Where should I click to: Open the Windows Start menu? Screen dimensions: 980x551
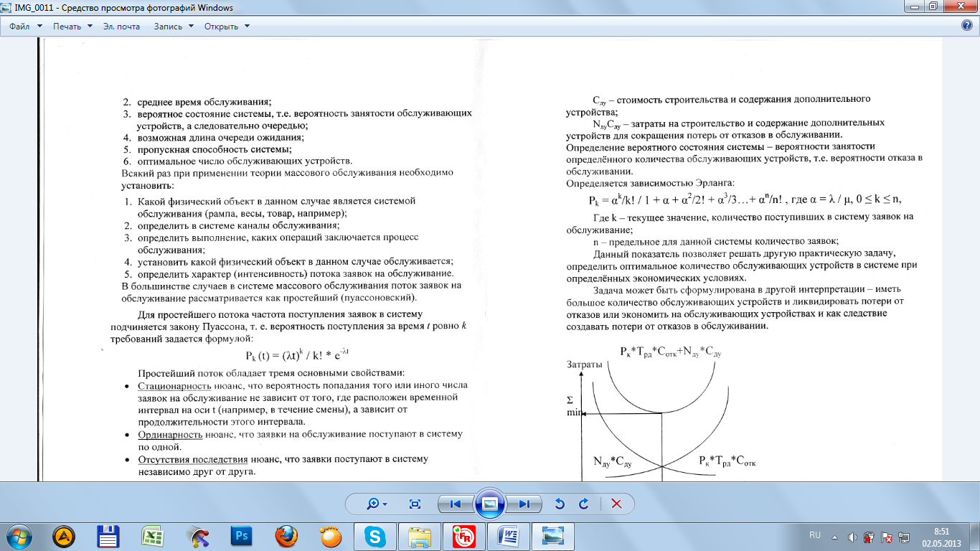pos(19,536)
